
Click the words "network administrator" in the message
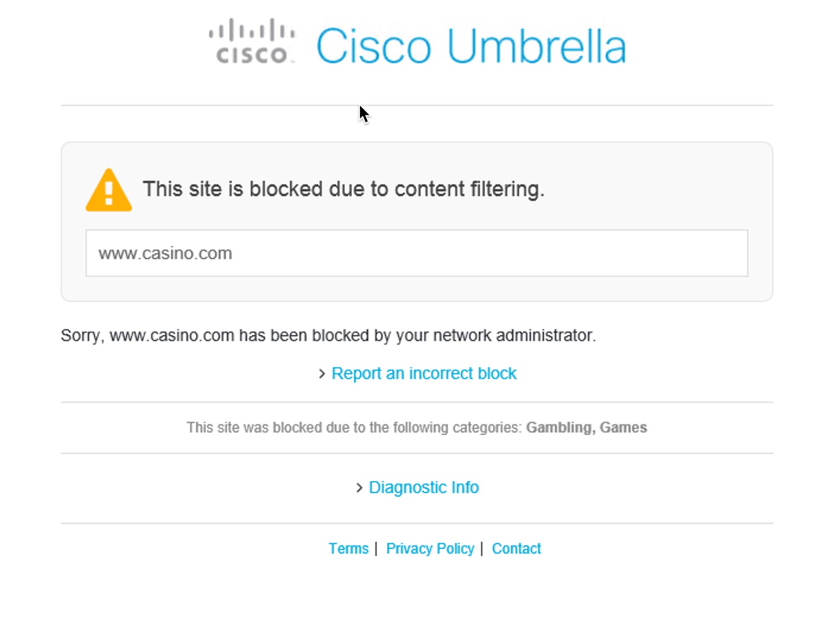pos(513,336)
